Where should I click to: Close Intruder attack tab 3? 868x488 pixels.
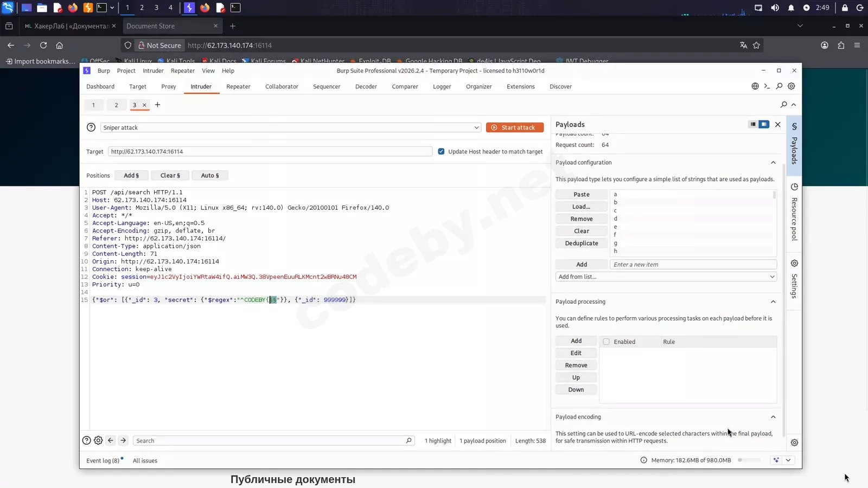[144, 105]
